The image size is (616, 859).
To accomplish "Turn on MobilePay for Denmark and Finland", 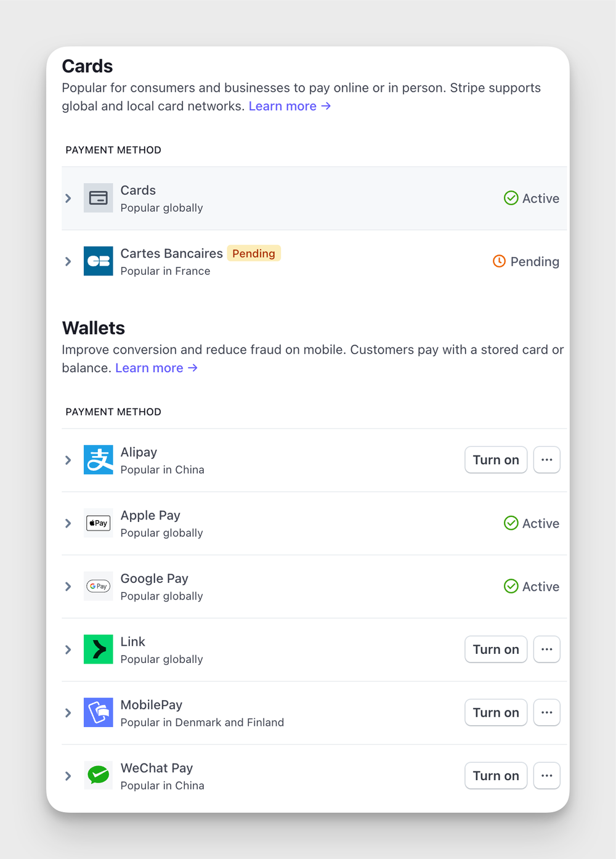I will 495,712.
